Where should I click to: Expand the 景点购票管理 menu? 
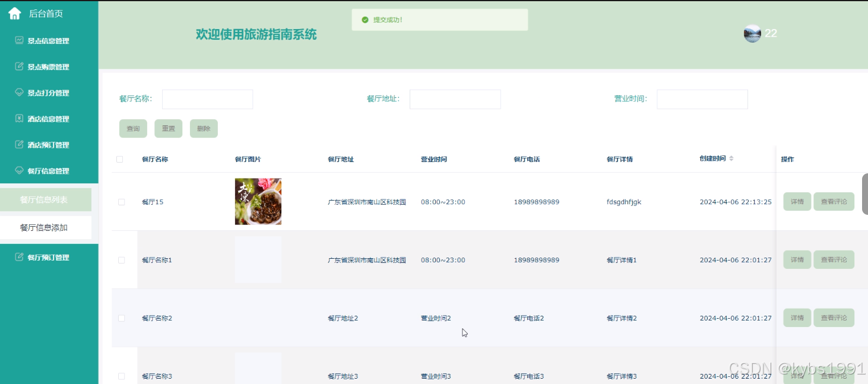pyautogui.click(x=49, y=66)
